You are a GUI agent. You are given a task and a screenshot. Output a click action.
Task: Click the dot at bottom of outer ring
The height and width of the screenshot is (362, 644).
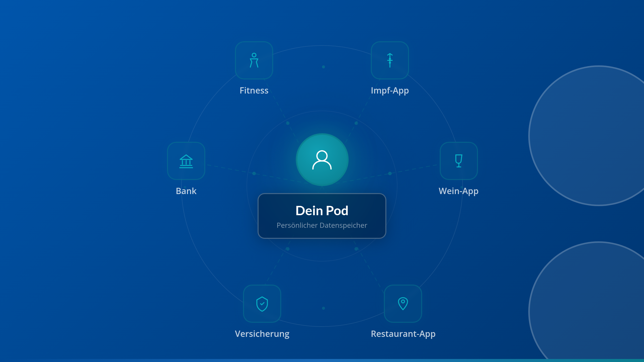(x=324, y=308)
